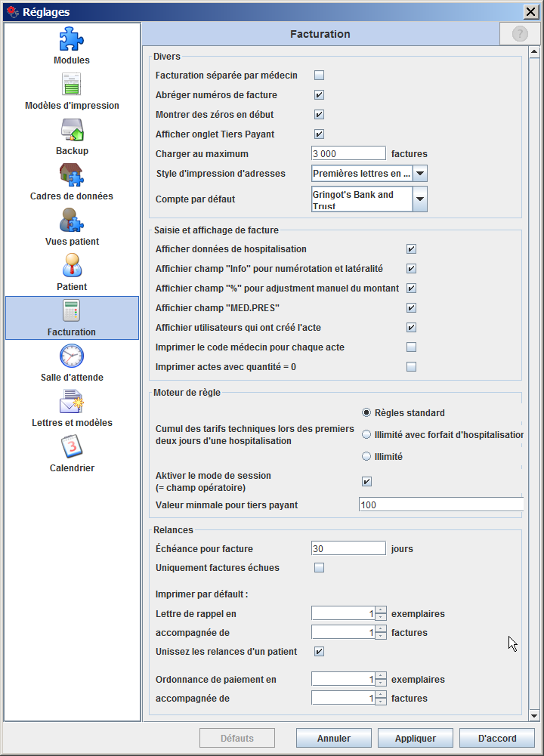Open the Vues patient icon
The image size is (544, 756).
tap(72, 221)
